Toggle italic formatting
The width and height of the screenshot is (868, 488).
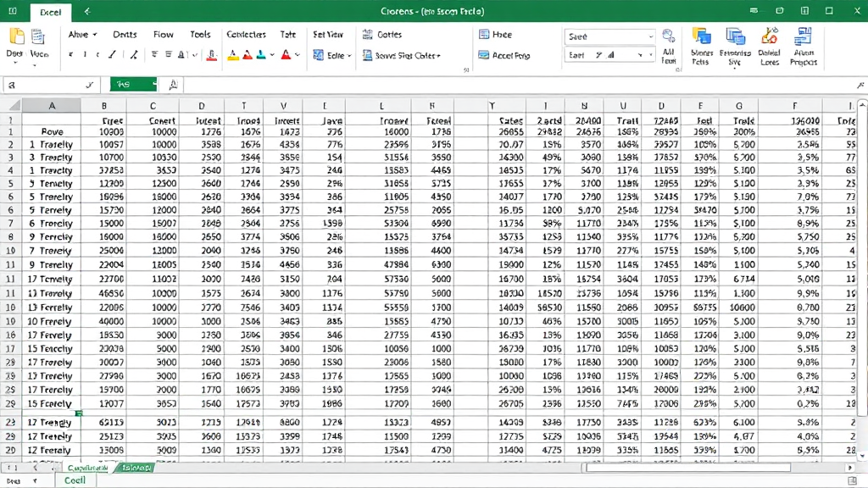pos(84,54)
